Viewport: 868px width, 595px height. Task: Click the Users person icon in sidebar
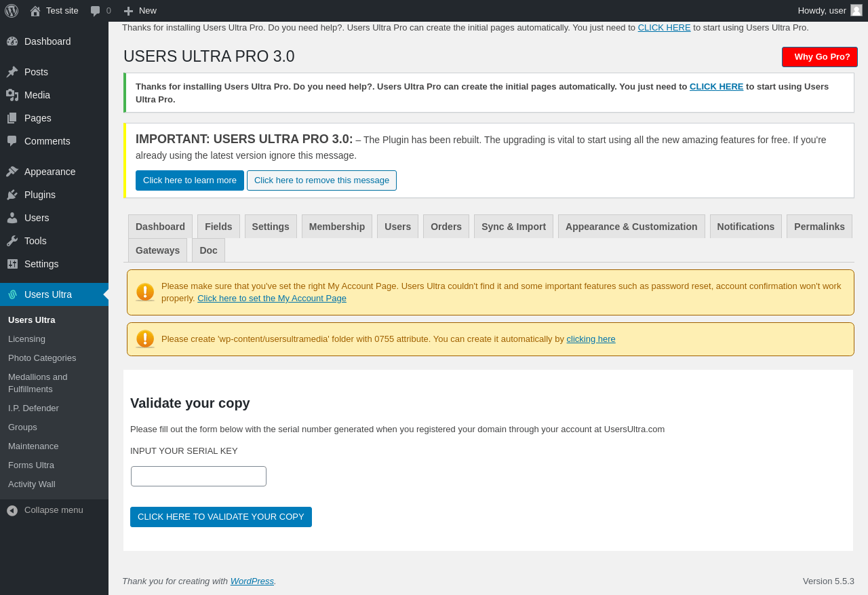click(12, 218)
